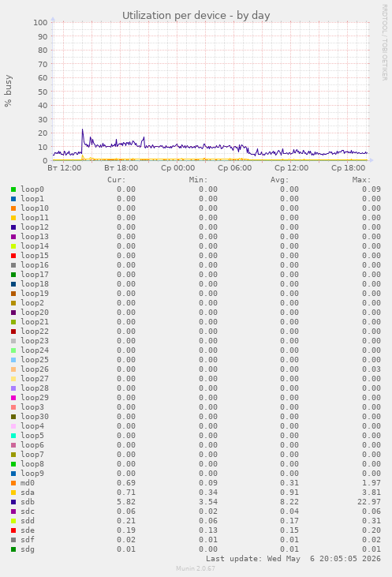Click the md0 orange legend swatch
The width and height of the screenshot is (392, 577).
[x=13, y=483]
